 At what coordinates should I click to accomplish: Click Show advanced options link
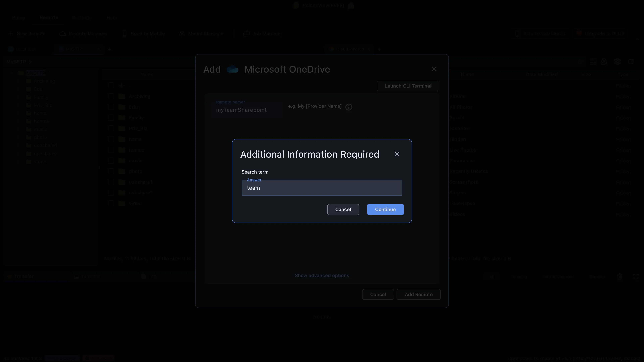pos(322,275)
